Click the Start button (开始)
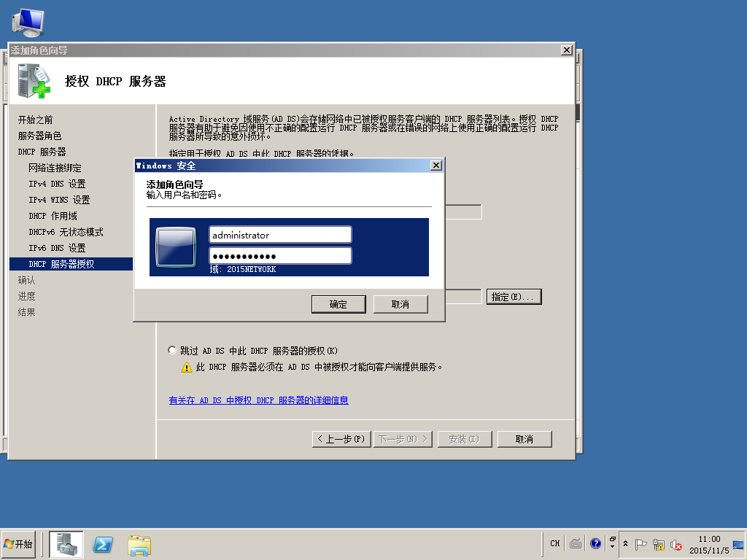747x560 pixels. coord(18,544)
